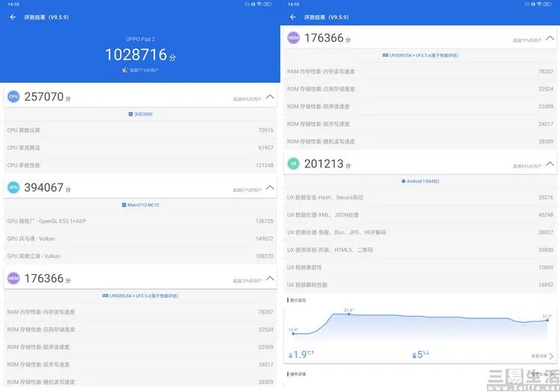Image resolution: width=560 pixels, height=392 pixels.
Task: Click the purple MEM badge in the right screenshot
Action: click(x=293, y=37)
